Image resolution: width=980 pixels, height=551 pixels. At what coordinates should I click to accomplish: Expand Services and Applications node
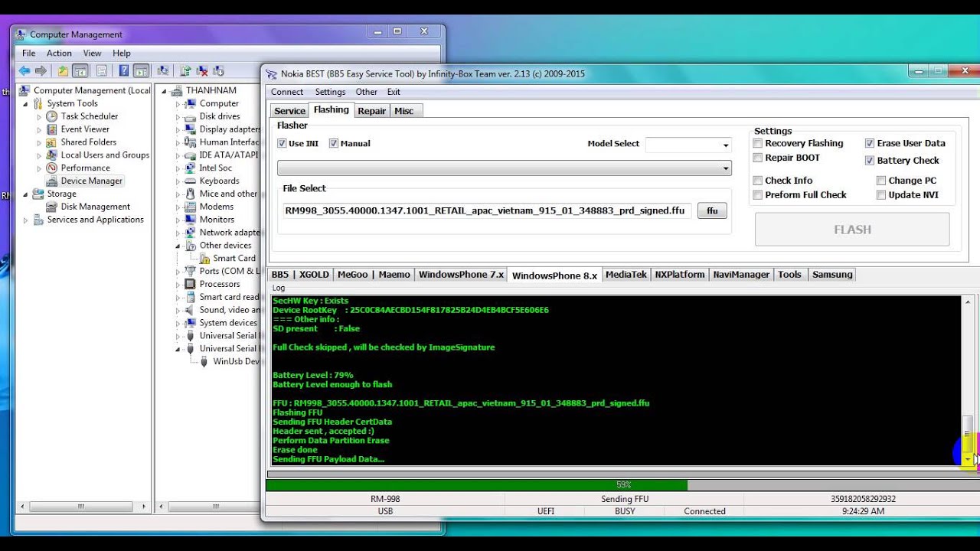(26, 220)
